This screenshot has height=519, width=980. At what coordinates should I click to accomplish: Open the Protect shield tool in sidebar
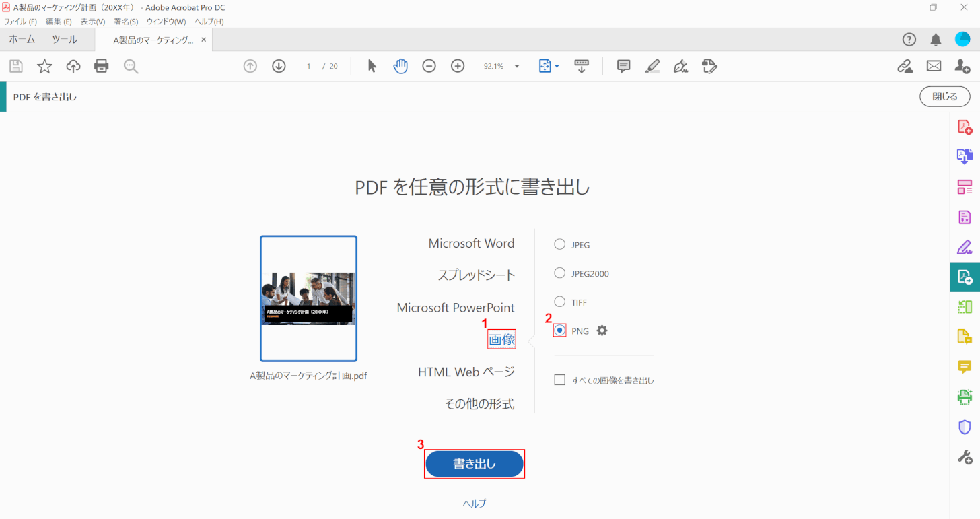coord(965,427)
